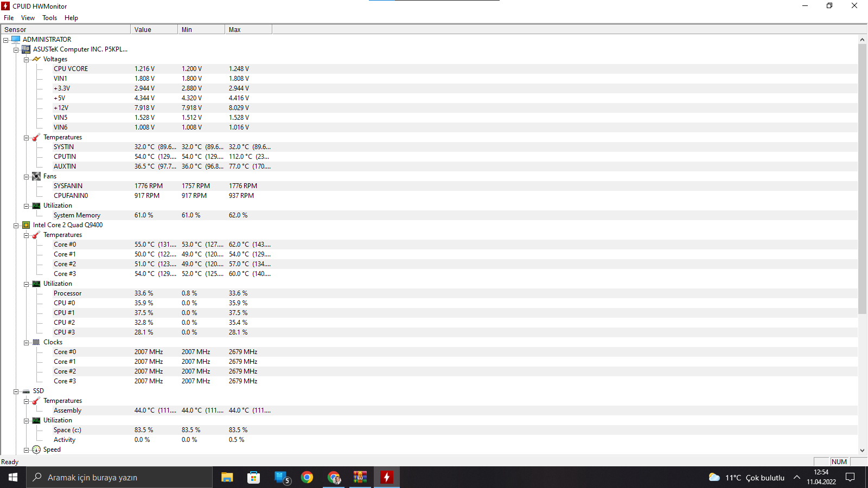Click the Intel Core 2 Quad processor icon
The image size is (868, 488).
click(x=26, y=225)
